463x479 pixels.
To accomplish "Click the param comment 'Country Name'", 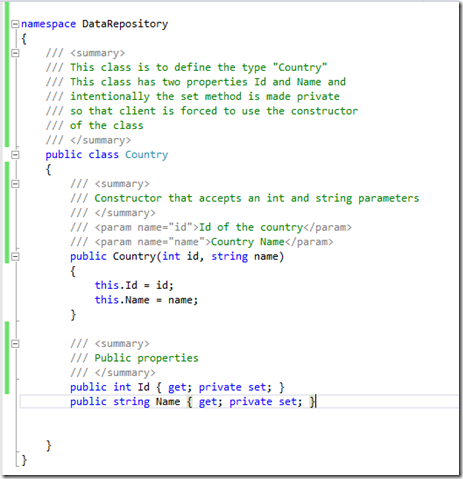I will tap(248, 242).
